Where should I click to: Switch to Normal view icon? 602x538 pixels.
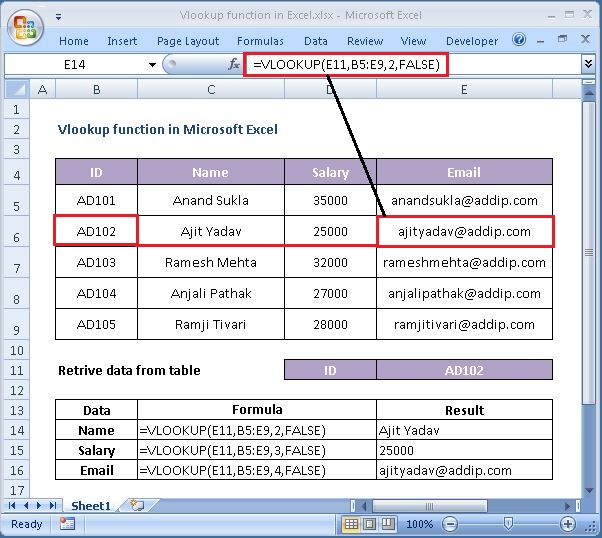point(351,524)
